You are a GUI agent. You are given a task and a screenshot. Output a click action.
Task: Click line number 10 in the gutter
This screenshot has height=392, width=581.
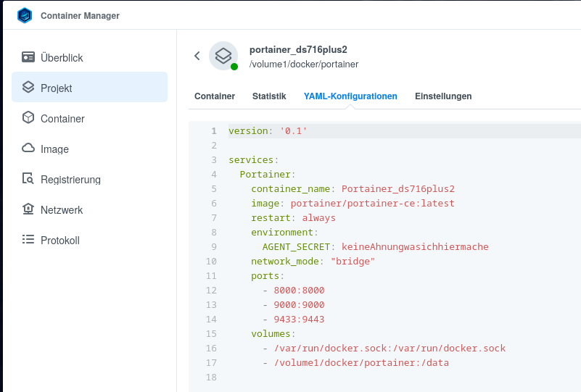(211, 262)
